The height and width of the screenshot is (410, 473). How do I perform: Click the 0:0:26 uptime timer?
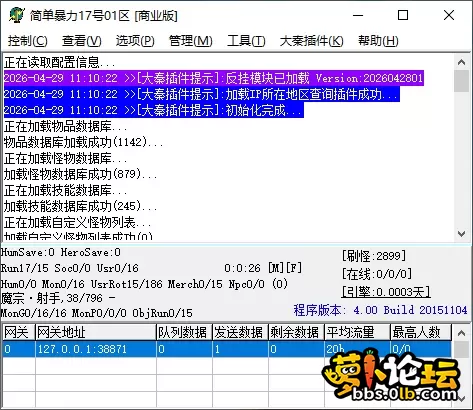coord(242,268)
